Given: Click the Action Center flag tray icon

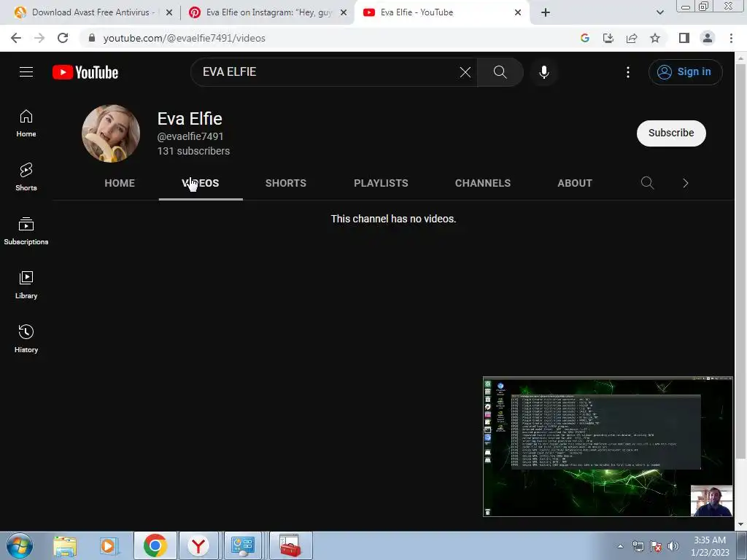Looking at the screenshot, I should 656,546.
